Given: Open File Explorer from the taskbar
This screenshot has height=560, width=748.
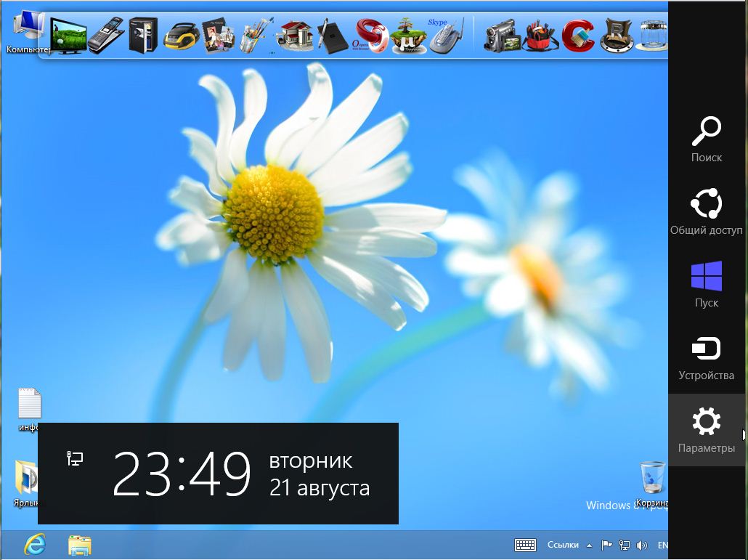Looking at the screenshot, I should (x=79, y=545).
